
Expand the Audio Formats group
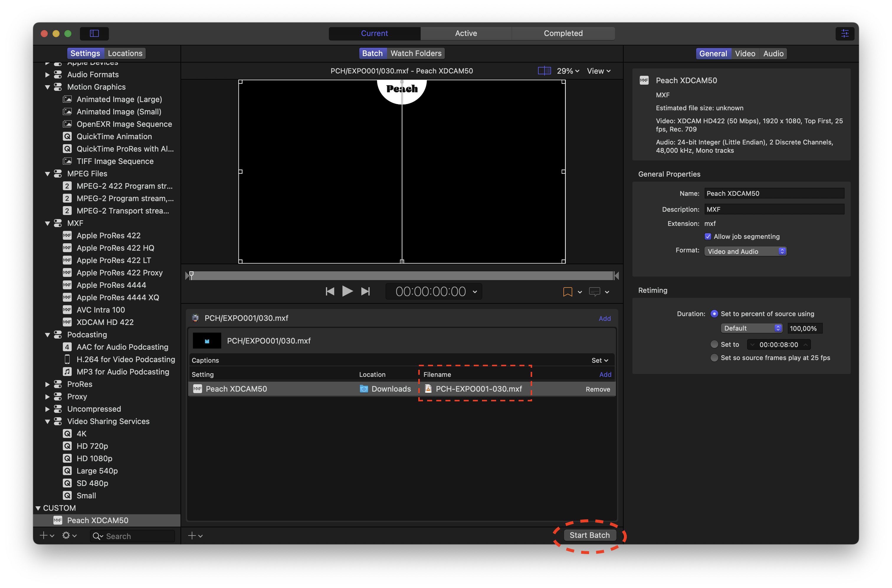tap(47, 75)
